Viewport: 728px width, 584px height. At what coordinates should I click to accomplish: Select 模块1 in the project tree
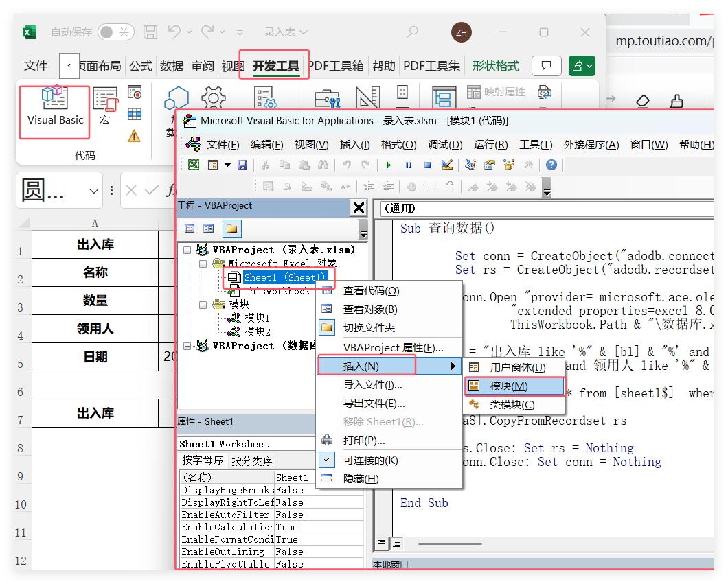coord(258,318)
